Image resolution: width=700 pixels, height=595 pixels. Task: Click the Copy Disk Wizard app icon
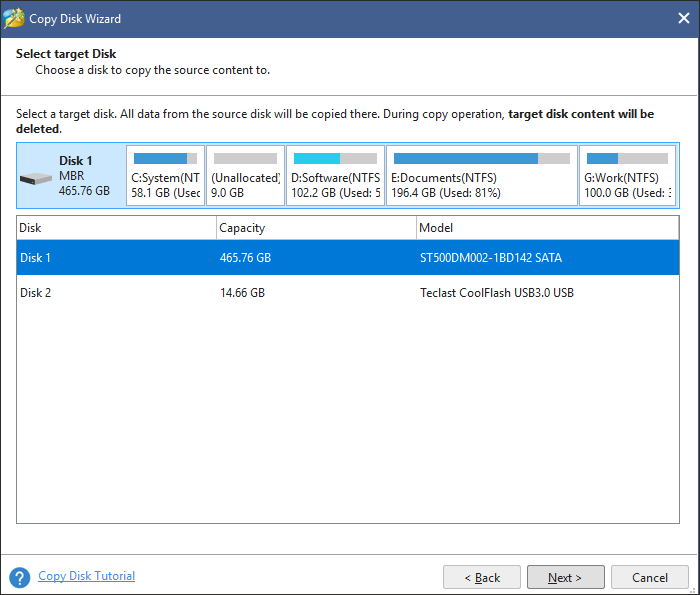pos(14,18)
